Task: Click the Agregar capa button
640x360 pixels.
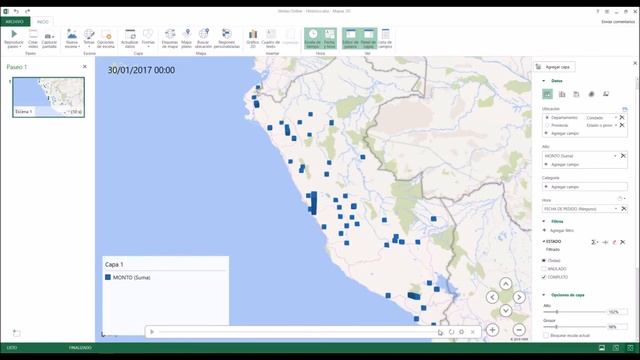Action: pyautogui.click(x=554, y=67)
